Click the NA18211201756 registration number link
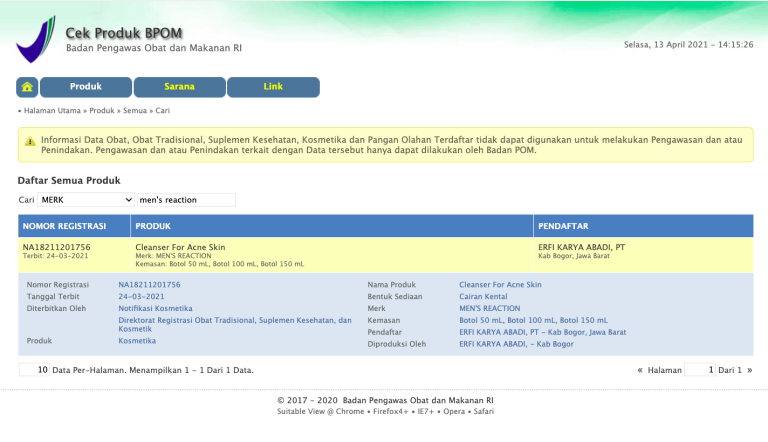768x442 pixels. pos(149,284)
